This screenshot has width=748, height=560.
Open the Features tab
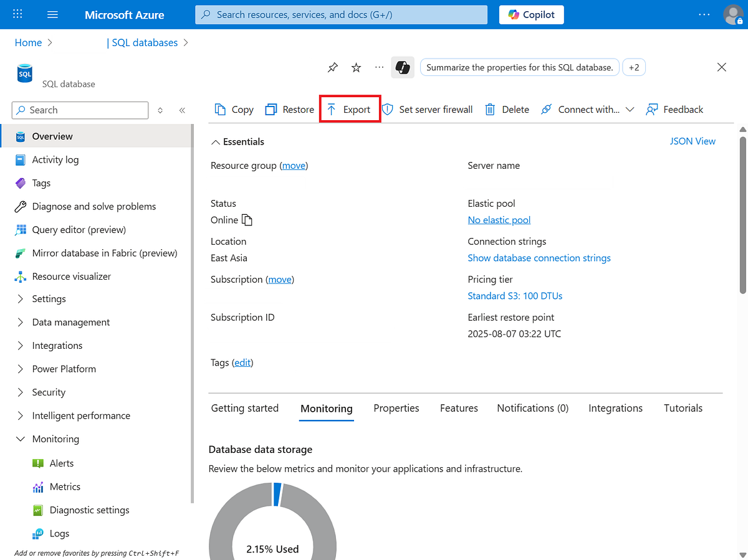(458, 408)
